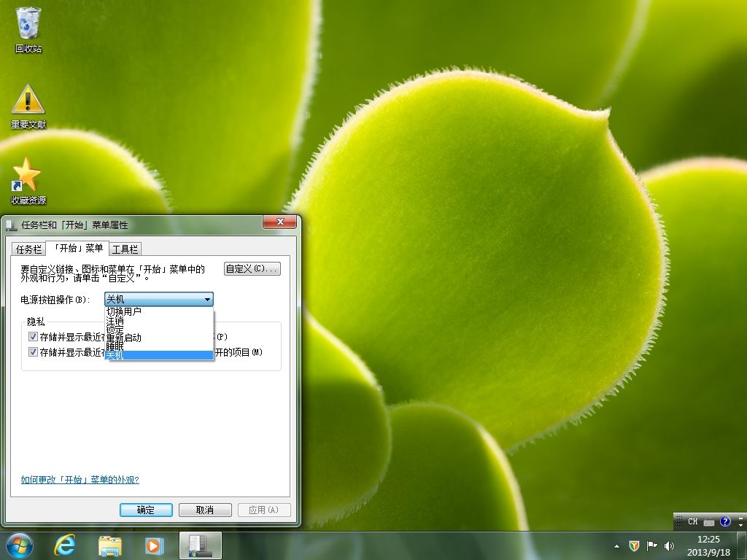The image size is (747, 560).
Task: Switch to the 任务栏 tab
Action: (28, 249)
